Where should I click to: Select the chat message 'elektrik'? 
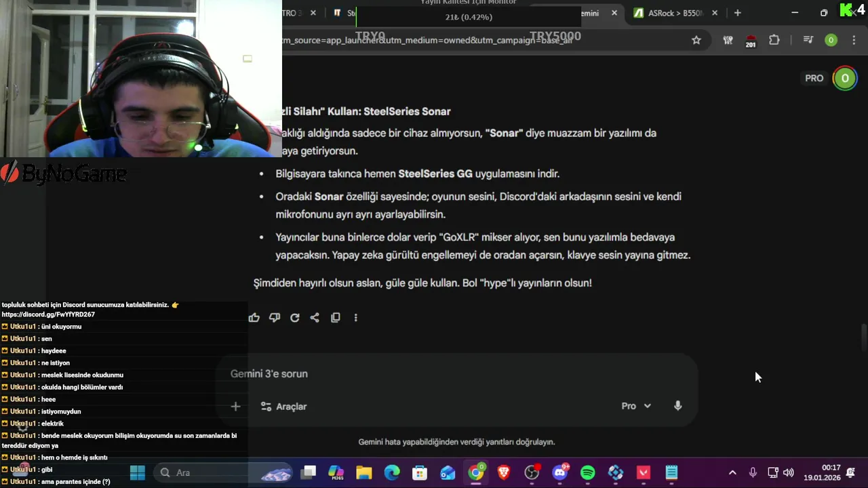(52, 424)
